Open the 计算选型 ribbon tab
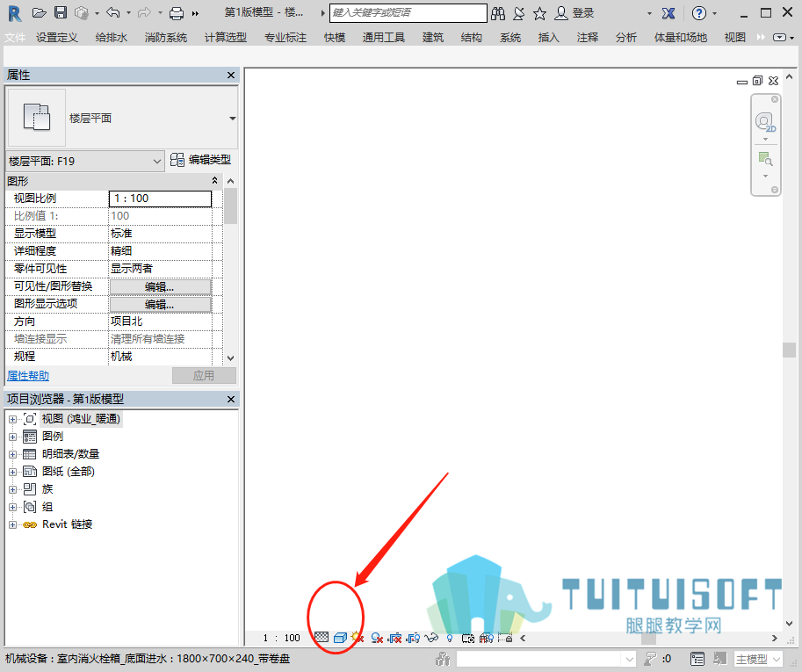The width and height of the screenshot is (802, 672). click(x=226, y=37)
